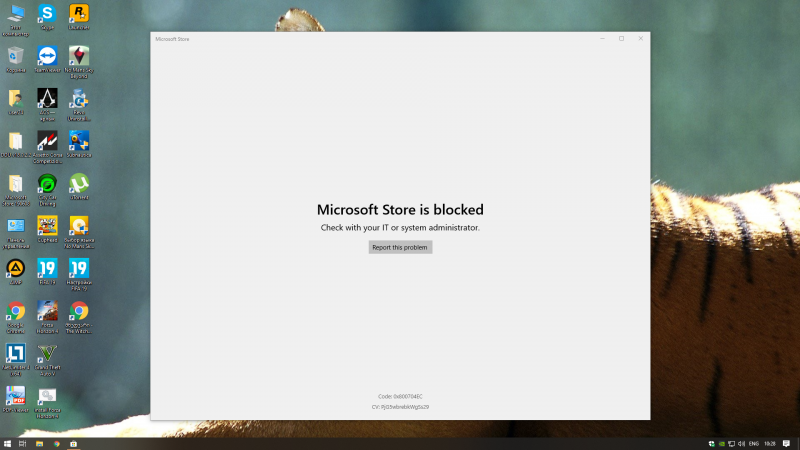Open the Google Chrome desktop shortcut

[x=16, y=311]
